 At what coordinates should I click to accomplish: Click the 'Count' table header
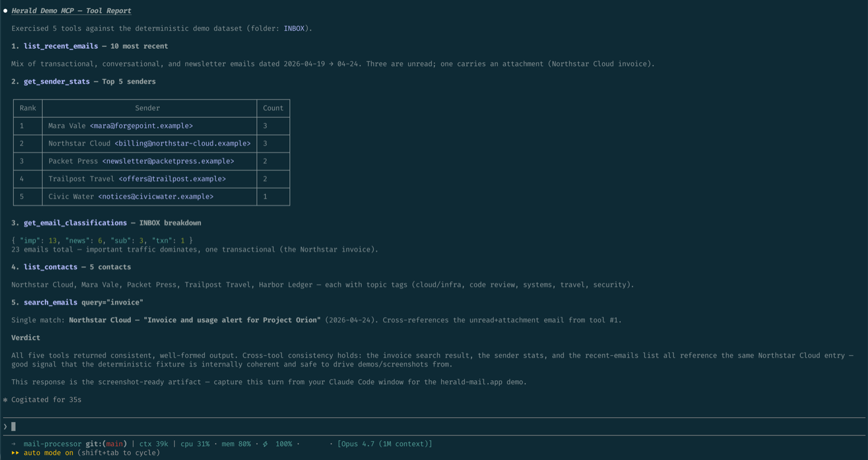(273, 108)
